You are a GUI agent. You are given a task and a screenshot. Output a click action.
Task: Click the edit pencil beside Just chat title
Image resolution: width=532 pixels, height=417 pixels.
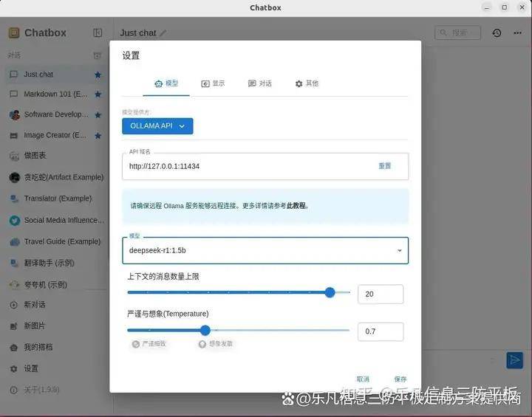163,33
